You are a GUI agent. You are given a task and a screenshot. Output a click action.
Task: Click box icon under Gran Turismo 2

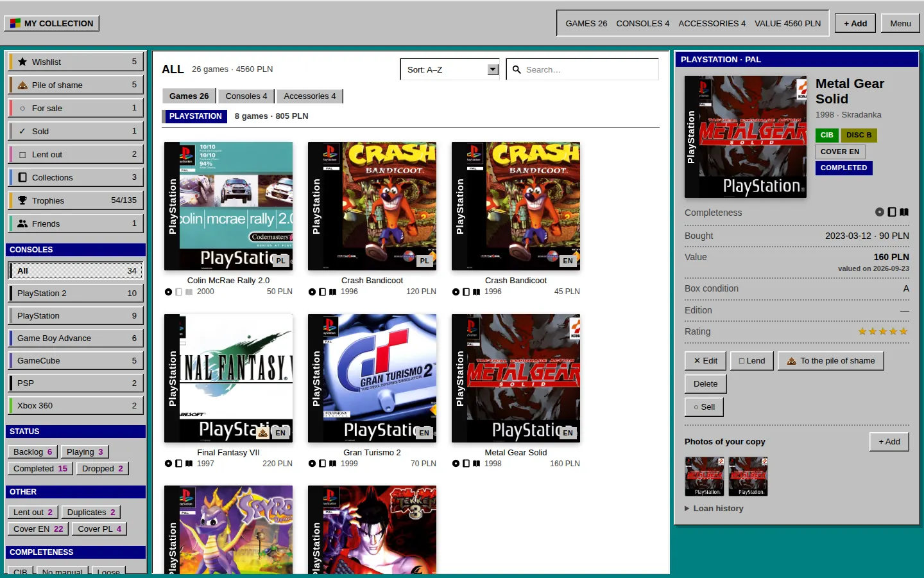[322, 463]
